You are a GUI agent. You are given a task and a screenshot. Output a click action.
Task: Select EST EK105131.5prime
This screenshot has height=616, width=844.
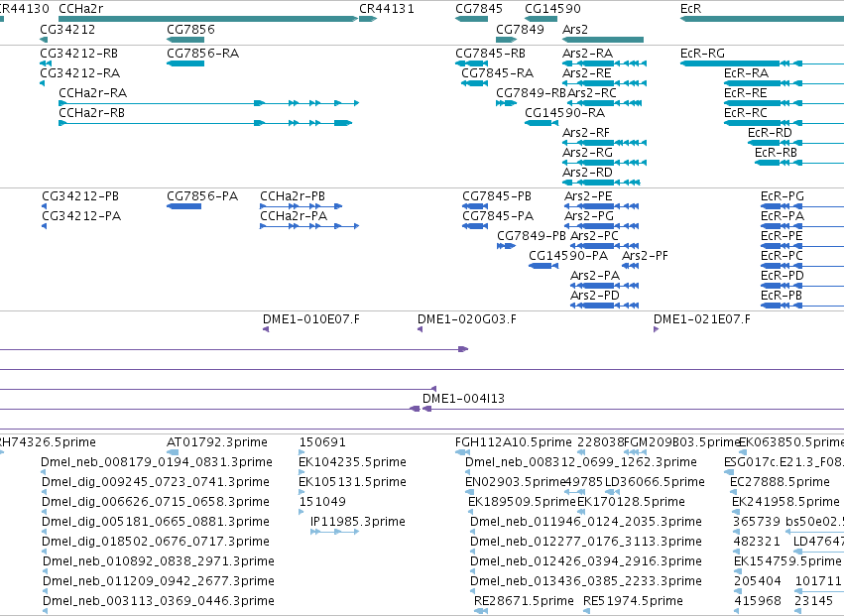click(x=301, y=492)
